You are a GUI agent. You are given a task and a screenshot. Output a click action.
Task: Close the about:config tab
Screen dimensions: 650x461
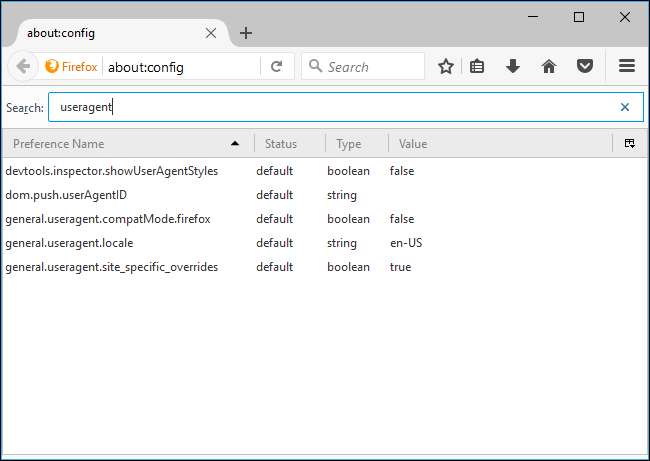click(211, 33)
